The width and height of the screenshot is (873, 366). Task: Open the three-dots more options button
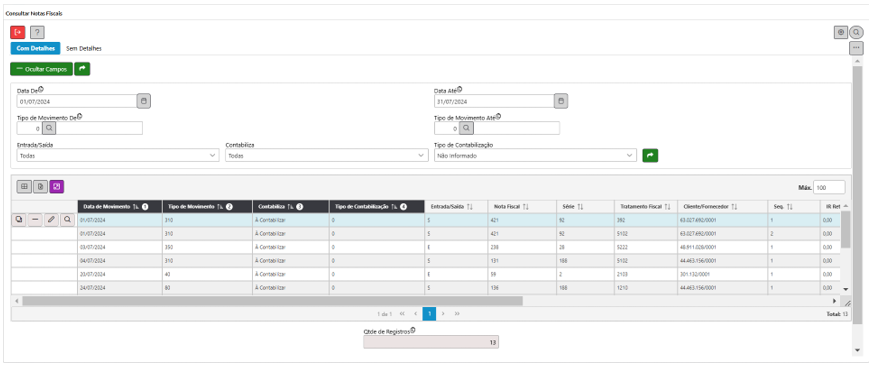point(856,48)
